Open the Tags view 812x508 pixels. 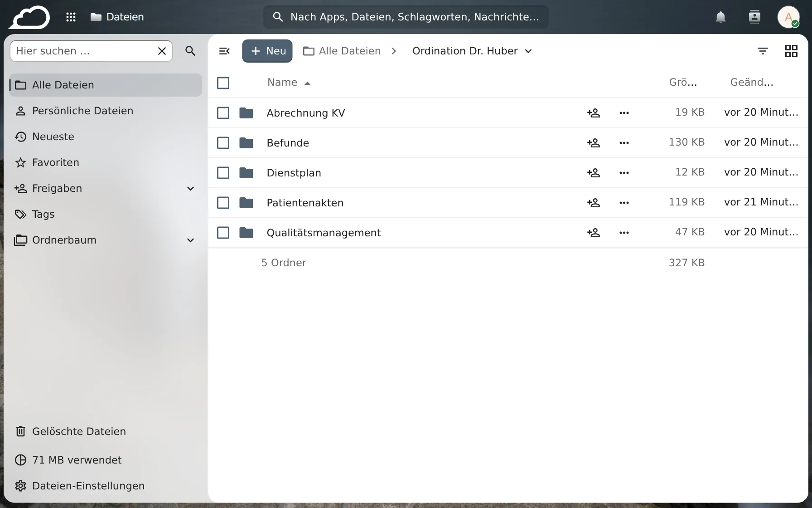pyautogui.click(x=106, y=215)
